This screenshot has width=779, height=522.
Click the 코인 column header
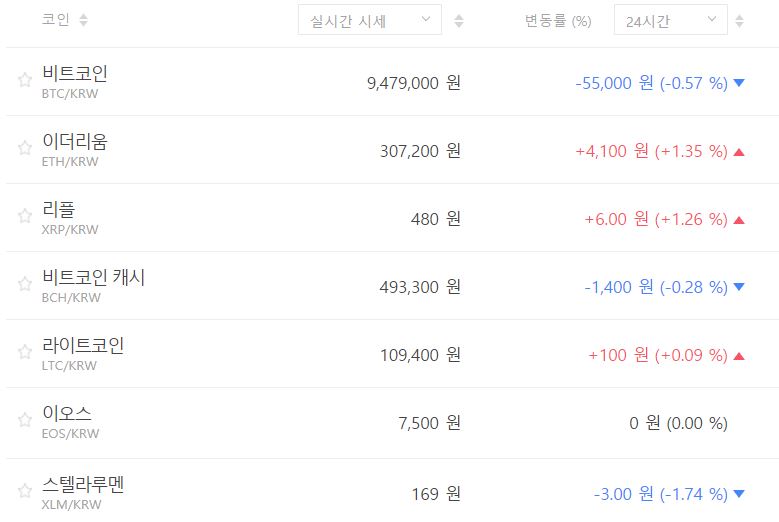[x=56, y=20]
